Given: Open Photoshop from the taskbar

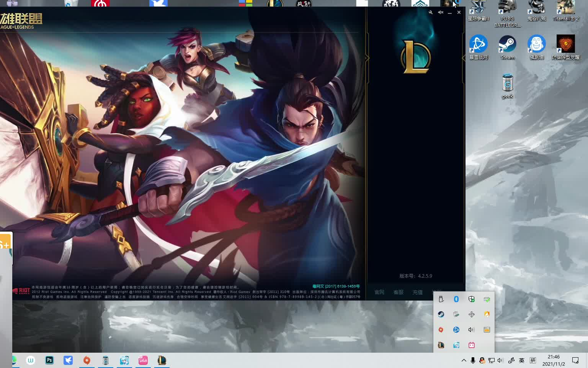Looking at the screenshot, I should pos(49,360).
